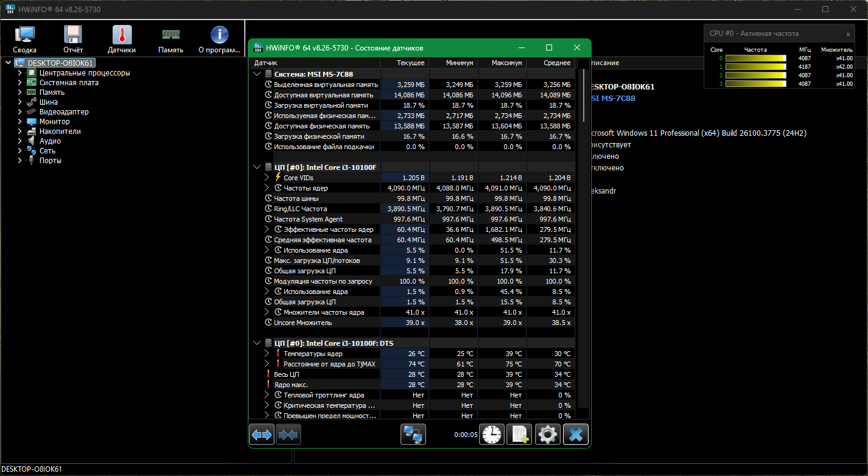
Task: Select Ядро макс. temperature row
Action: (x=413, y=385)
